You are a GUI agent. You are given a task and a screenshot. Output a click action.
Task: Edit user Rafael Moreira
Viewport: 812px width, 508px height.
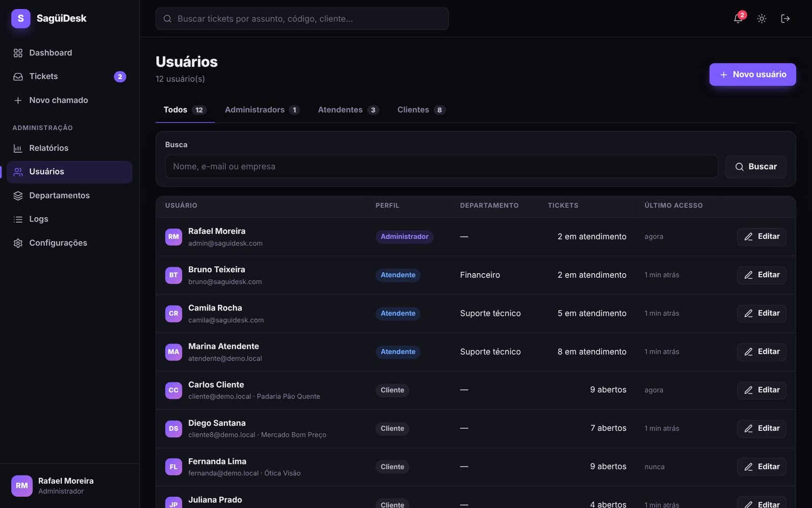762,237
